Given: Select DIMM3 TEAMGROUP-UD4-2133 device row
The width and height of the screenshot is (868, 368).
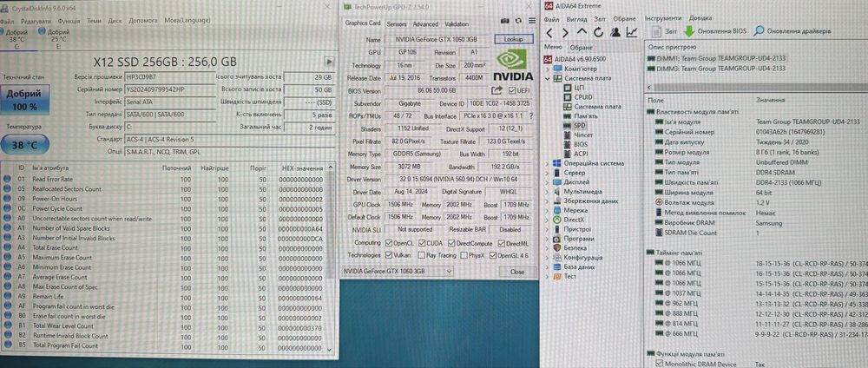Looking at the screenshot, I should pos(716,68).
